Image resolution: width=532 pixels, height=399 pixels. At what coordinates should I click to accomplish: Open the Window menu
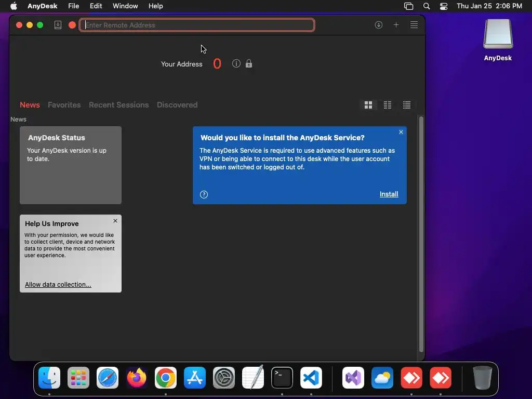click(125, 6)
